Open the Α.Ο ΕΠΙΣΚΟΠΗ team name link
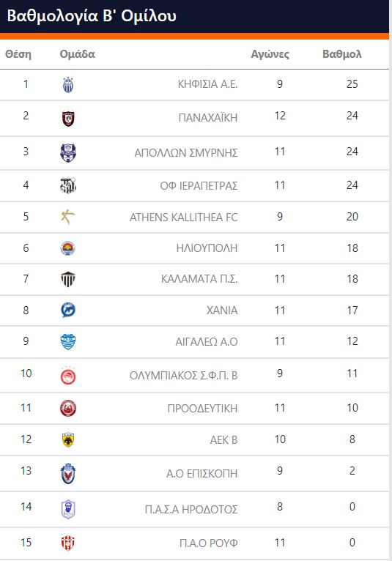The height and width of the screenshot is (561, 392). pyautogui.click(x=202, y=473)
